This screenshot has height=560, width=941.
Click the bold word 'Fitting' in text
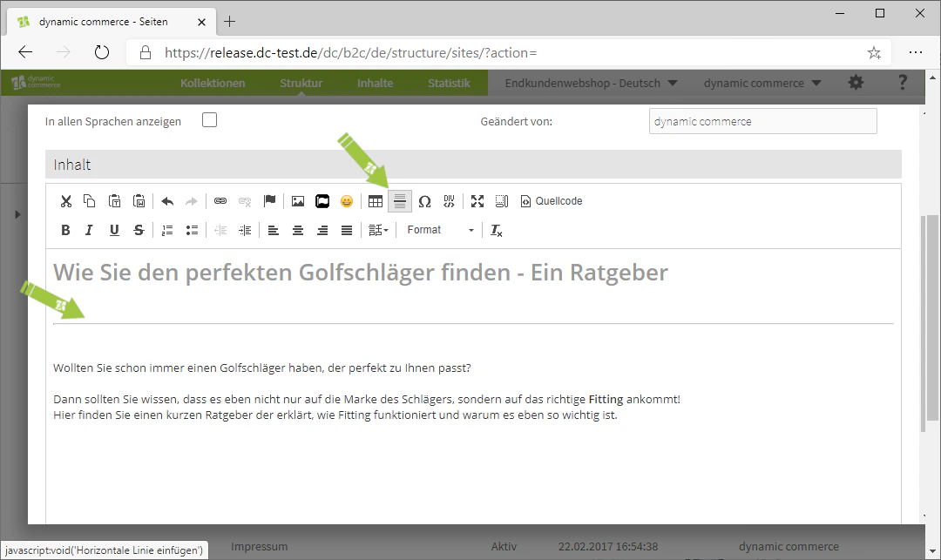click(x=606, y=399)
